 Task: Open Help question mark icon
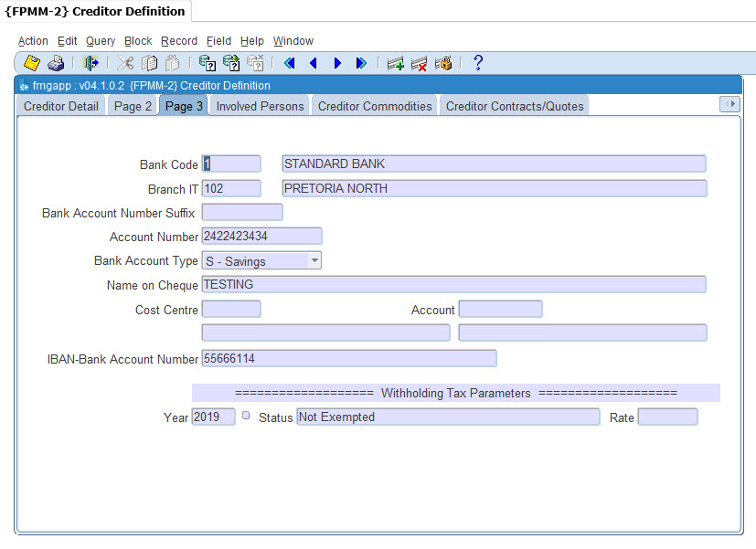click(477, 63)
